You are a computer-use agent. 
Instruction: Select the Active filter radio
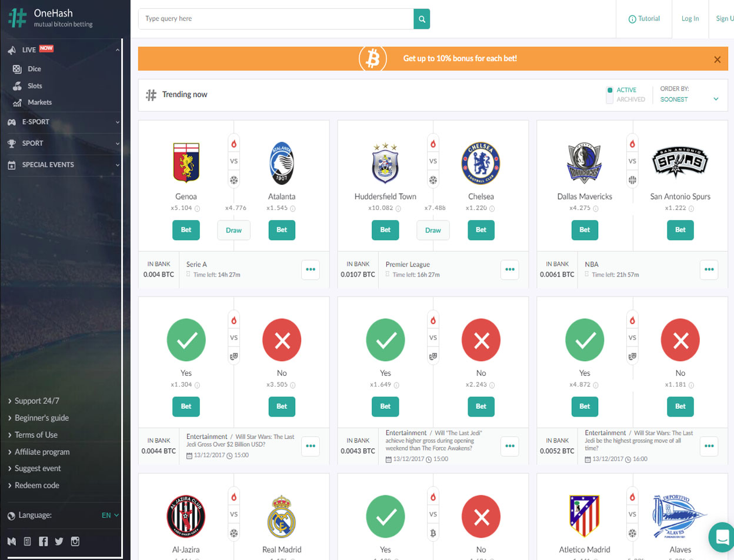tap(610, 90)
